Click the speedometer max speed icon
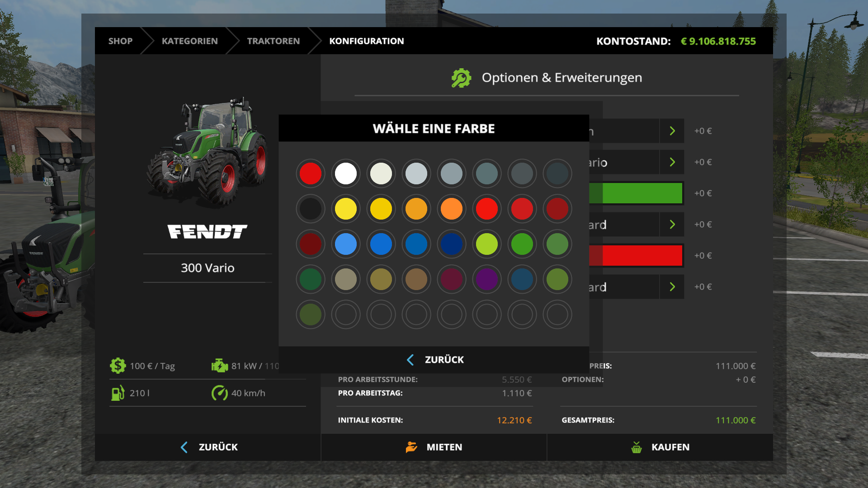The image size is (868, 488). 220,393
